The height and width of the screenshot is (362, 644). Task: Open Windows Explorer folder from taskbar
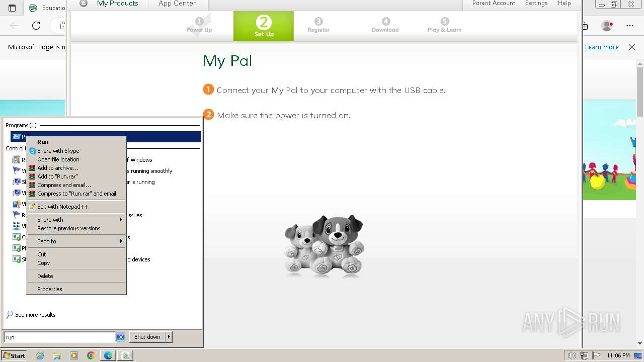(57, 355)
